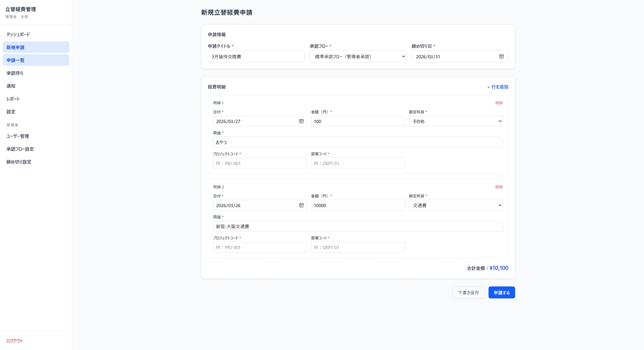Open 承認待ち sidebar item
This screenshot has width=644, height=350.
pos(15,73)
